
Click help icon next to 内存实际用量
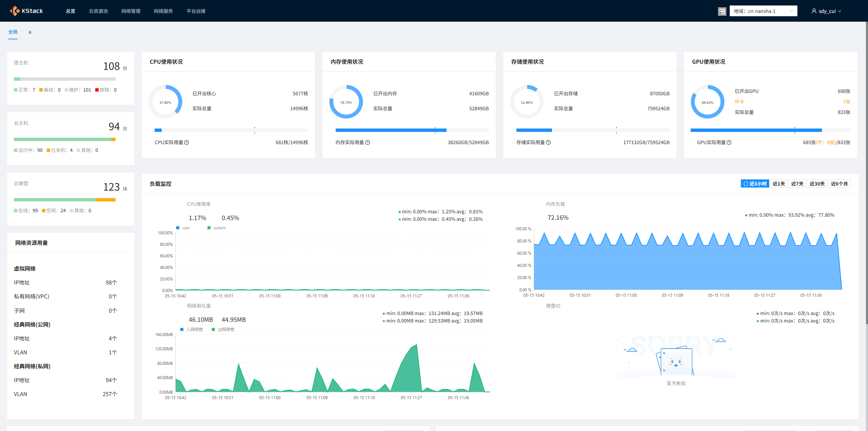(x=368, y=142)
